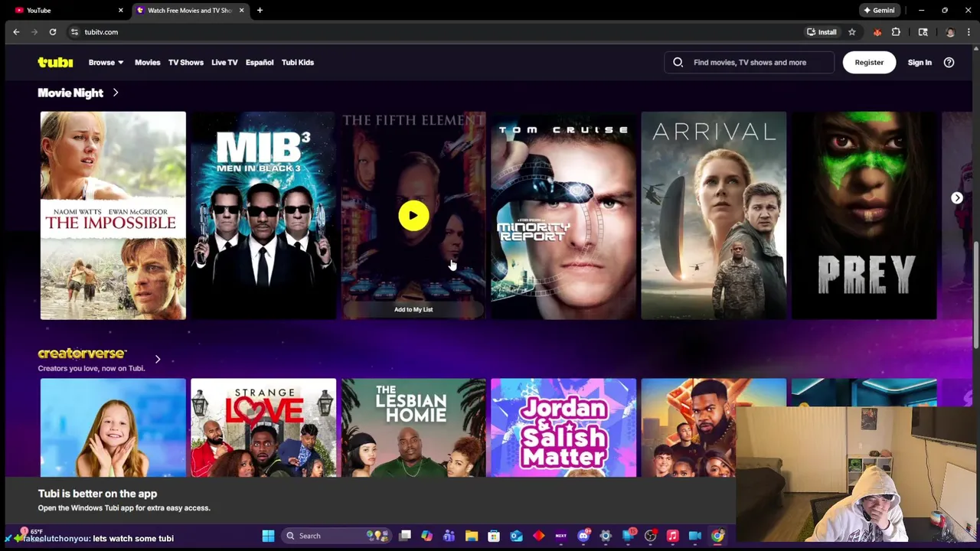
Task: Close the Tubi 'Watch Free Movies' tab
Action: pyautogui.click(x=241, y=10)
